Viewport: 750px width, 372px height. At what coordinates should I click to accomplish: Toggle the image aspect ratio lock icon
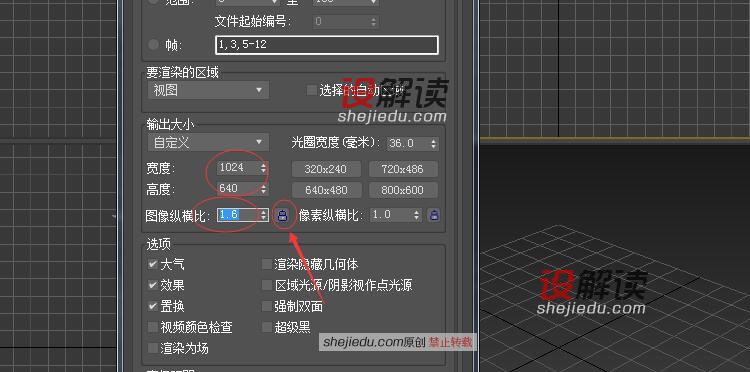point(283,215)
